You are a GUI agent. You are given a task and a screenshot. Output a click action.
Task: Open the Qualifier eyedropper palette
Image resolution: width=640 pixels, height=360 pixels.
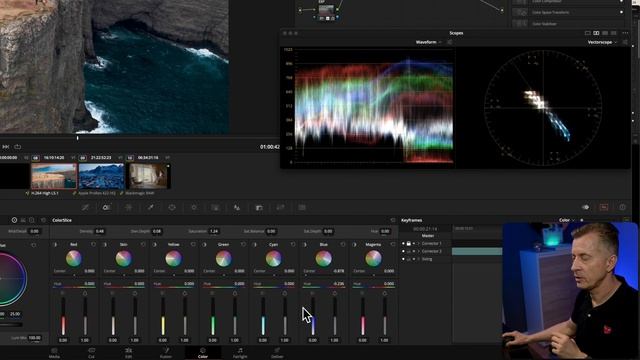(x=150, y=207)
